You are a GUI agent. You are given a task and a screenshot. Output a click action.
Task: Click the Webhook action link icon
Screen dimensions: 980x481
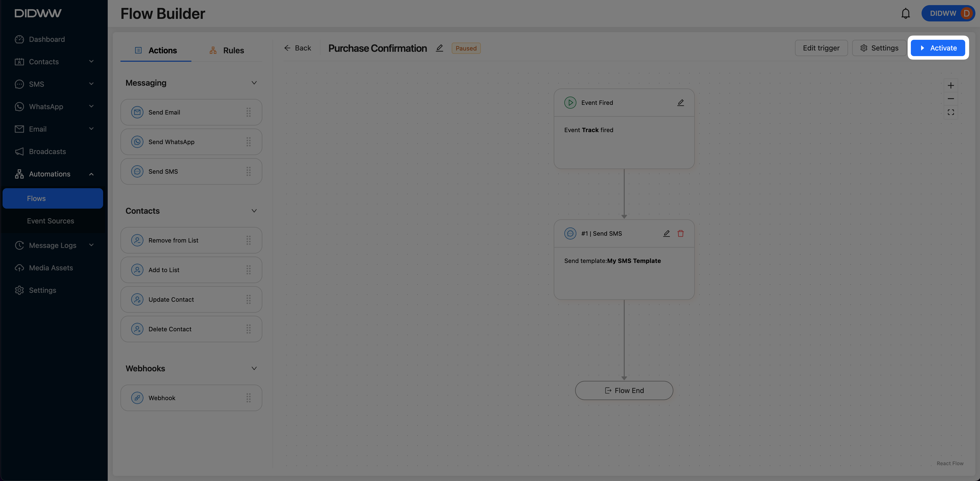(137, 398)
